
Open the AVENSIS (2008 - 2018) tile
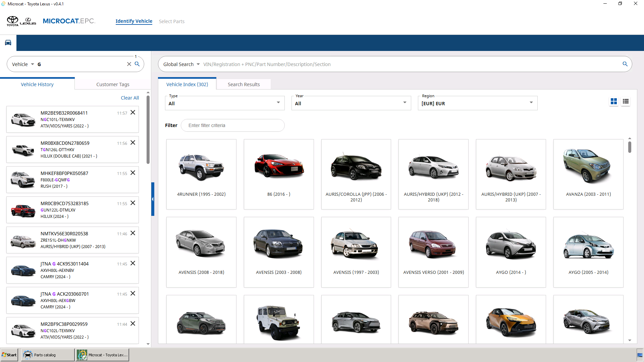click(x=201, y=252)
